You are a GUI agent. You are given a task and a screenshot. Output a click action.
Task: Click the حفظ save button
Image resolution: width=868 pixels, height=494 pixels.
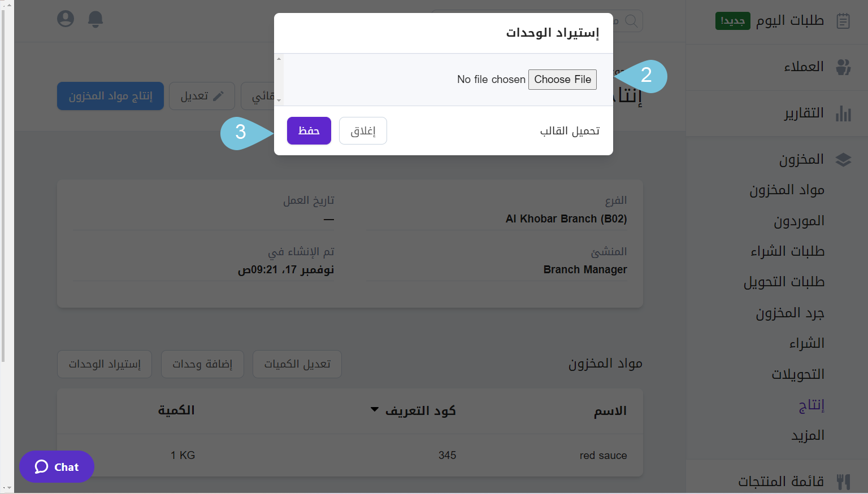tap(309, 130)
